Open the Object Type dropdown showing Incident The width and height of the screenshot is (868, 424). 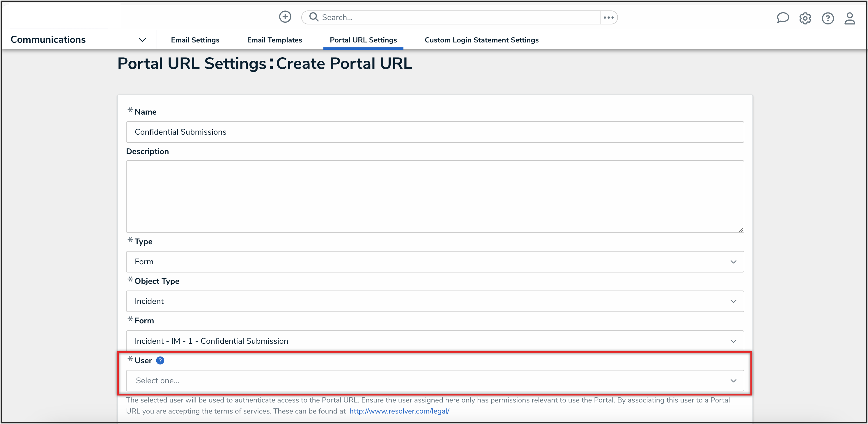click(x=435, y=301)
